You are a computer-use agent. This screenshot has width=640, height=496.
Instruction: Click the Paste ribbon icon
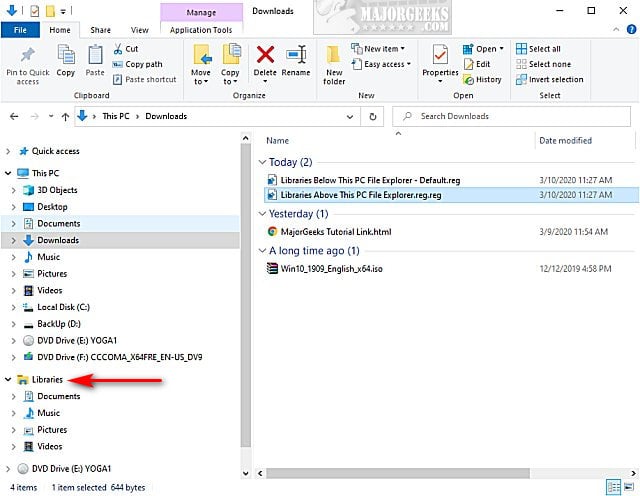(x=95, y=55)
